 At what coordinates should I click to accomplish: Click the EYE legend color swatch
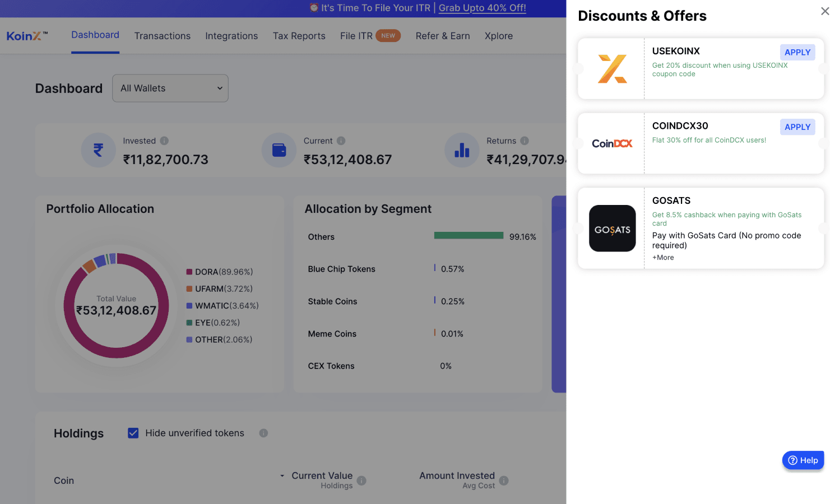189,323
